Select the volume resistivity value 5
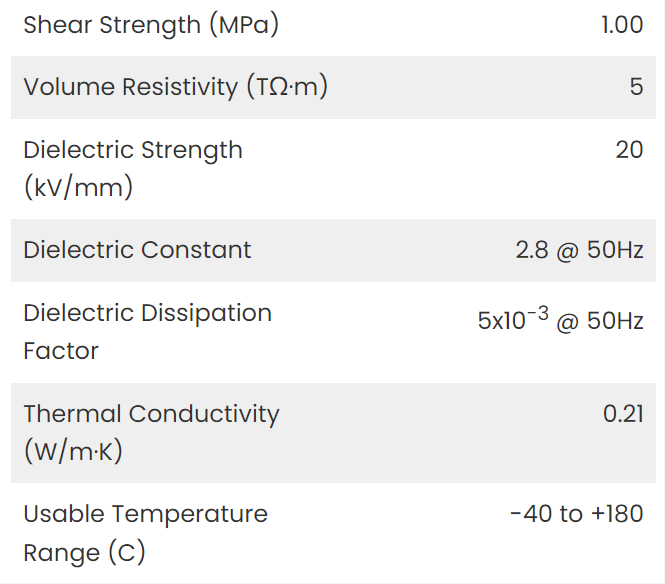 [636, 87]
